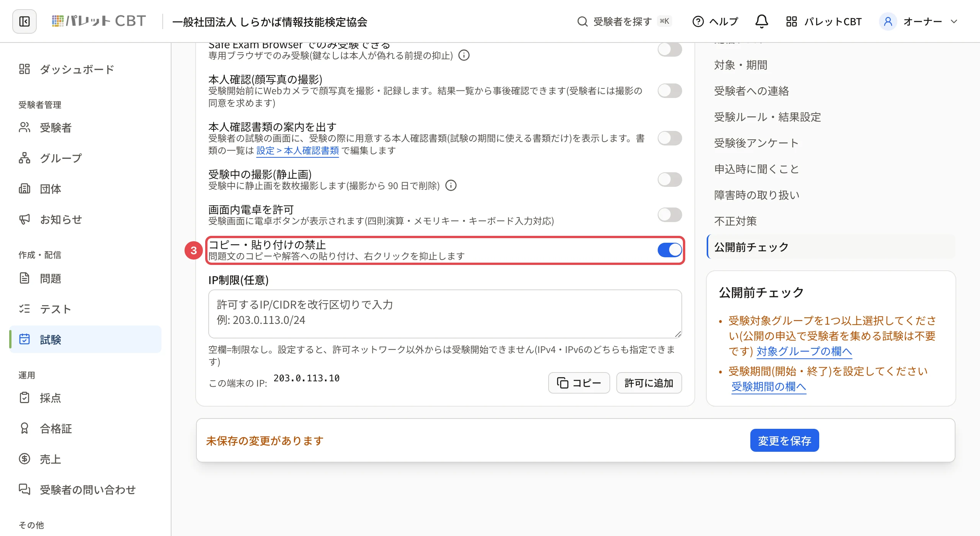Open 問題 in sidebar
The width and height of the screenshot is (980, 536).
pos(85,278)
